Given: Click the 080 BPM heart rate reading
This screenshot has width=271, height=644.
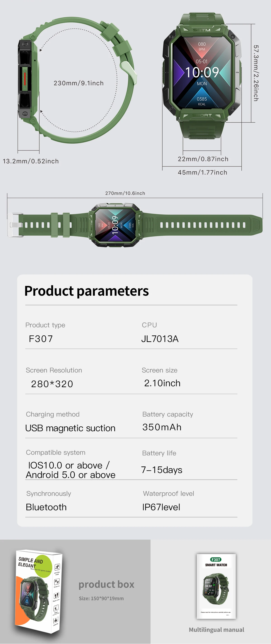Looking at the screenshot, I should click(202, 46).
